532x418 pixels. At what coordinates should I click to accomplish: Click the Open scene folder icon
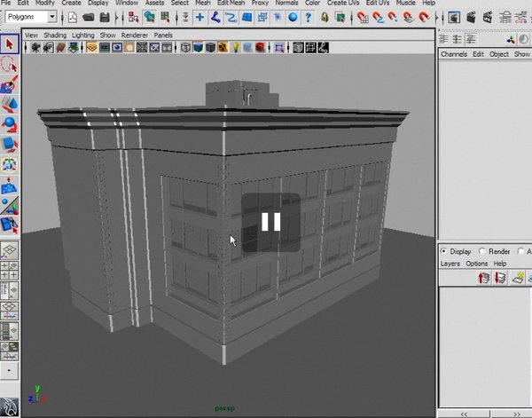(90, 17)
